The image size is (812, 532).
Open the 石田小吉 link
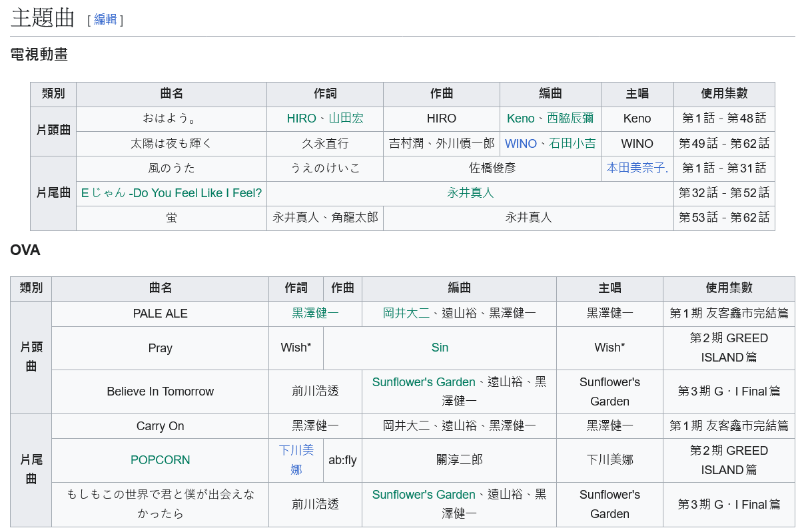572,143
